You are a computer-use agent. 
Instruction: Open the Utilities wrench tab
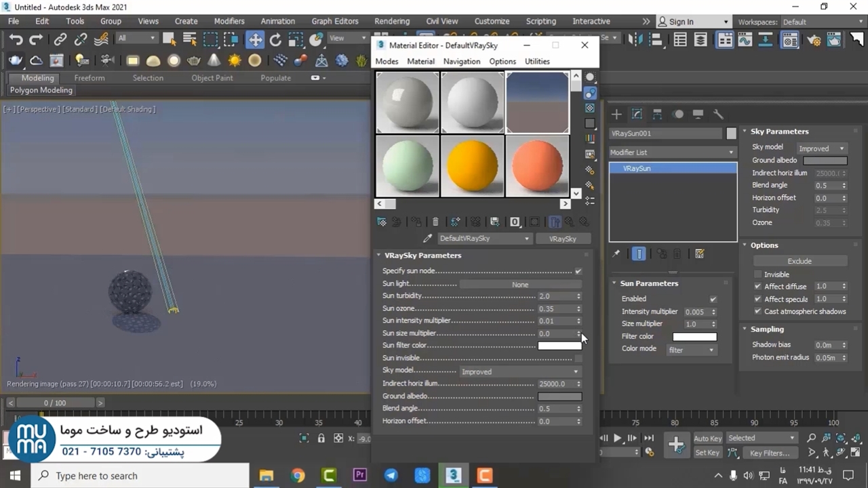pyautogui.click(x=718, y=114)
